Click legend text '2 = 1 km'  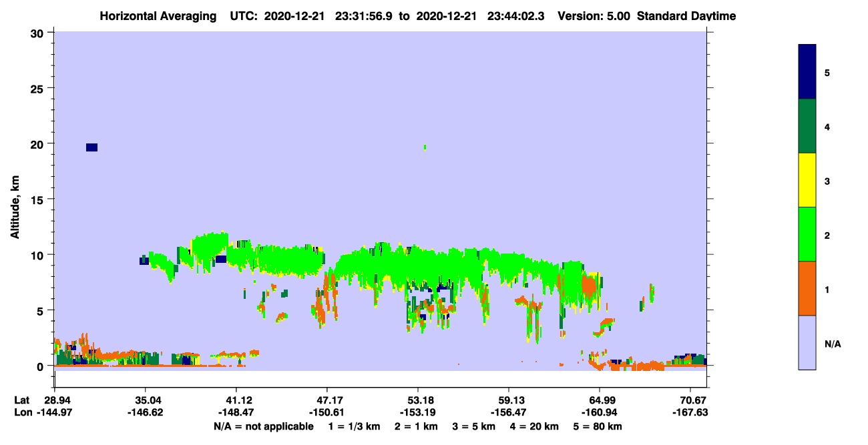[x=416, y=426]
